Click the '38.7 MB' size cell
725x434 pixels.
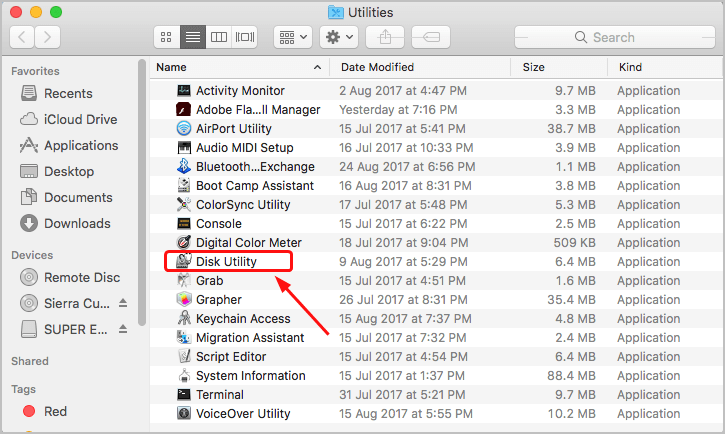(x=571, y=128)
